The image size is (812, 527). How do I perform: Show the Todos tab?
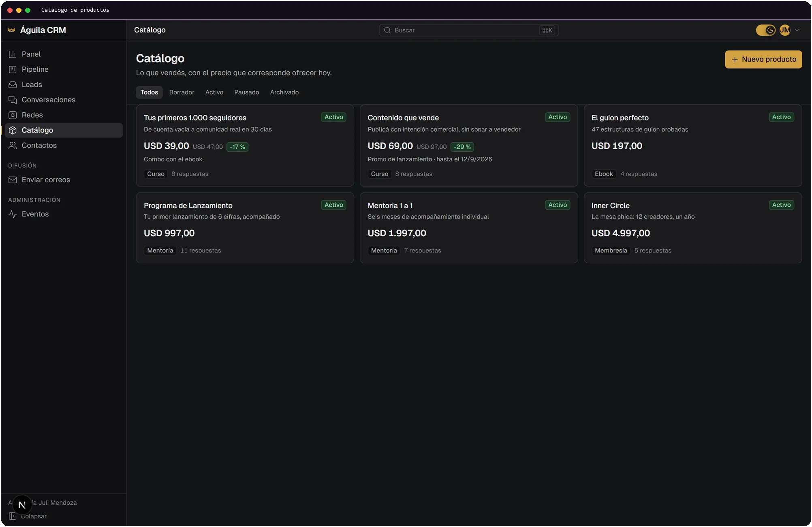[149, 92]
